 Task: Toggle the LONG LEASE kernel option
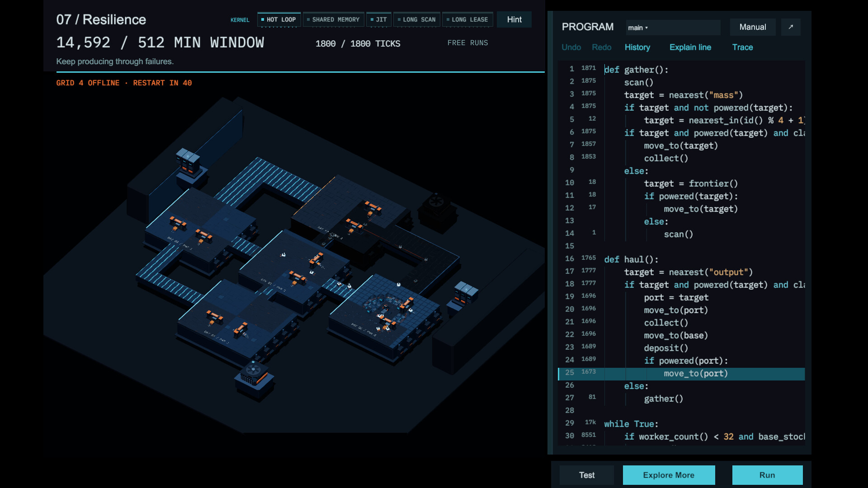coord(467,19)
